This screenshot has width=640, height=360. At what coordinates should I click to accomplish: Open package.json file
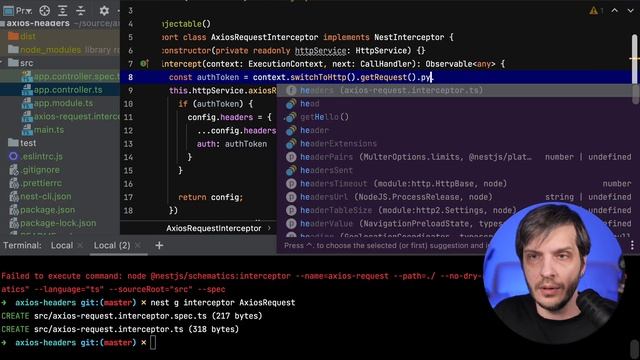coord(47,210)
